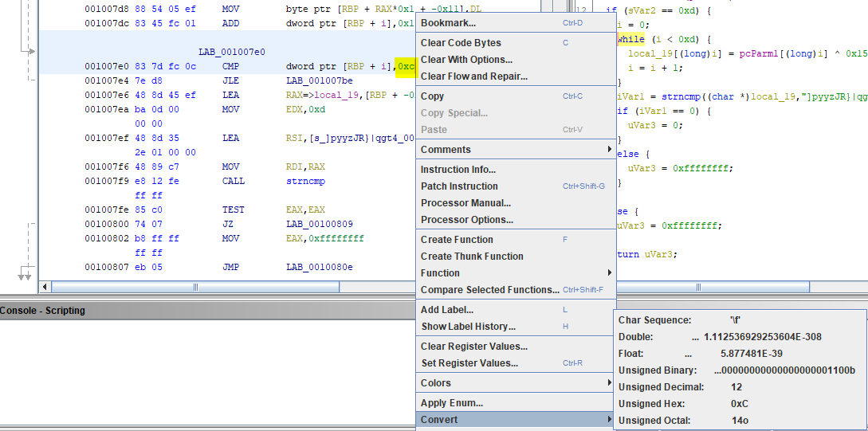The height and width of the screenshot is (431, 868).
Task: Choose Set Register Values...
Action: [x=516, y=363]
